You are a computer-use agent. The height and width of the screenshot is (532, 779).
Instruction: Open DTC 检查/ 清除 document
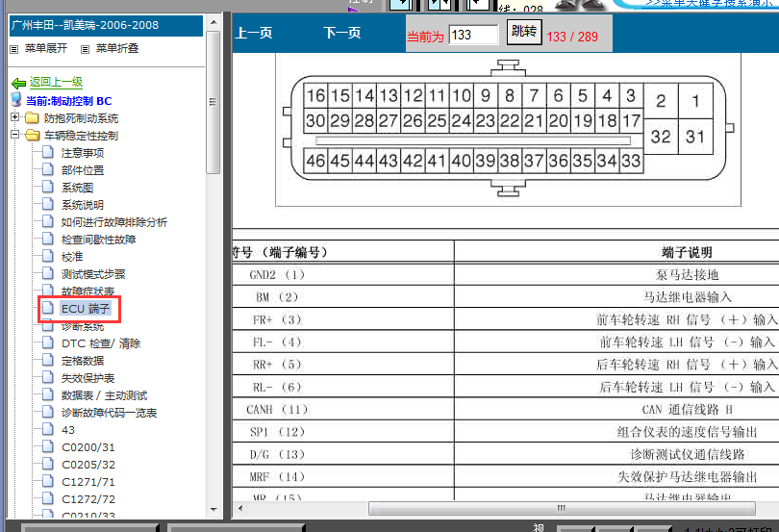tap(101, 343)
